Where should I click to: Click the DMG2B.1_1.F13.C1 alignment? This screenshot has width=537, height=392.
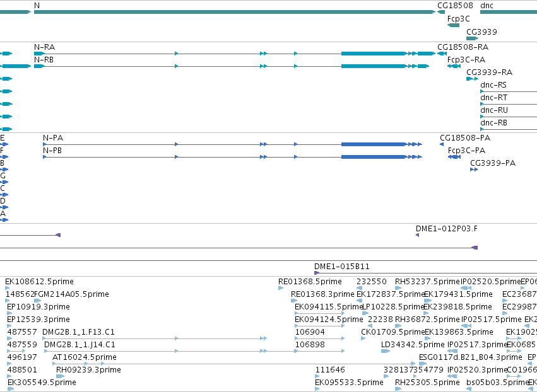click(155, 338)
